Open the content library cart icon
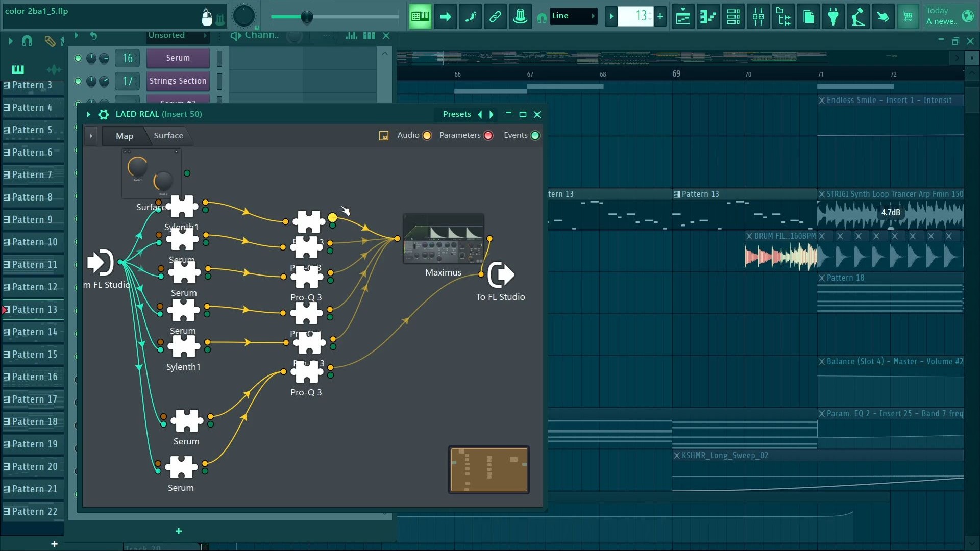The height and width of the screenshot is (551, 980). click(x=908, y=16)
